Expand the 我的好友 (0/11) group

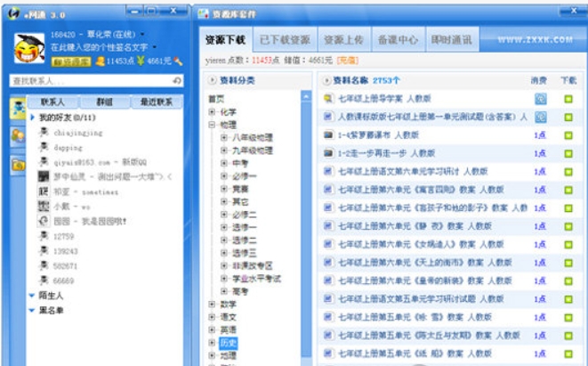(33, 118)
